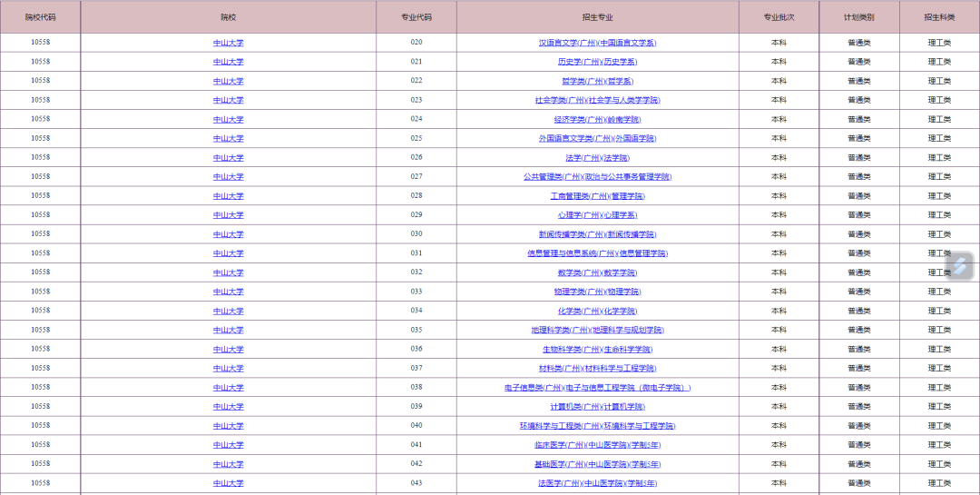Click 中山大学 link in row 020
Viewport: 980px width, 495px height.
point(228,43)
